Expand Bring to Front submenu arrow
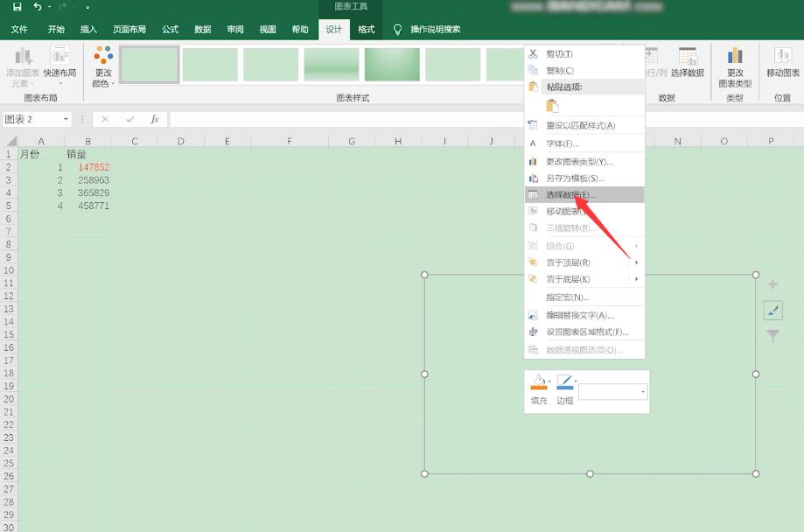This screenshot has width=804, height=532. point(636,262)
